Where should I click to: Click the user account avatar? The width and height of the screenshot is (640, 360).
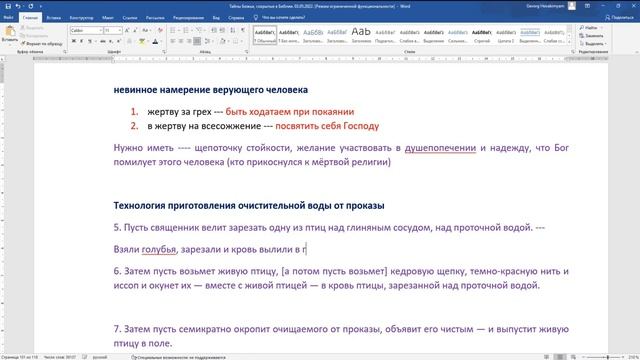point(572,6)
